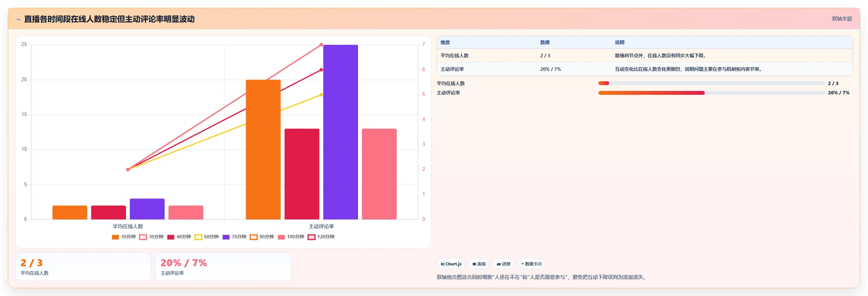Click the 主动评论率 x-axis label
Image resolution: width=868 pixels, height=296 pixels.
321,226
